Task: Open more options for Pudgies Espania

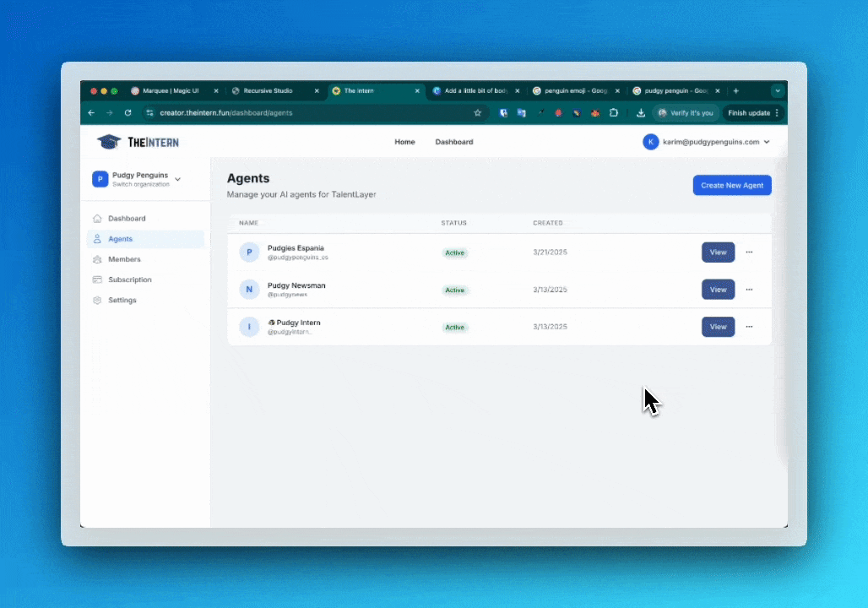Action: [x=749, y=252]
